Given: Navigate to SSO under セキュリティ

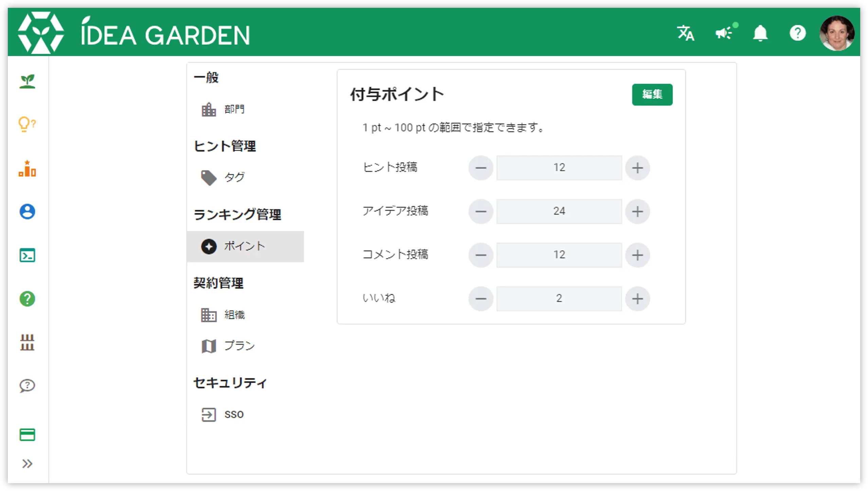Looking at the screenshot, I should tap(233, 413).
